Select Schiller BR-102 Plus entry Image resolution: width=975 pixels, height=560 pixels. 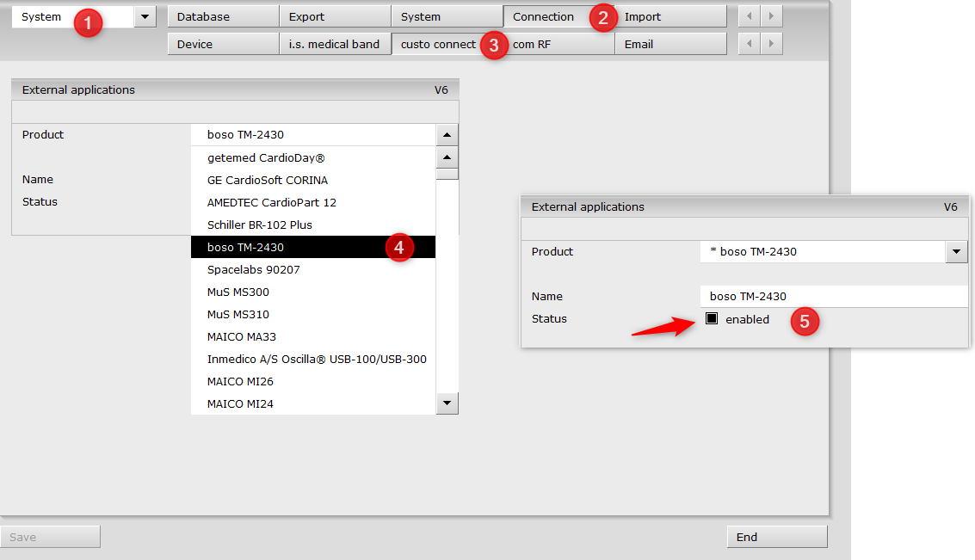[312, 225]
